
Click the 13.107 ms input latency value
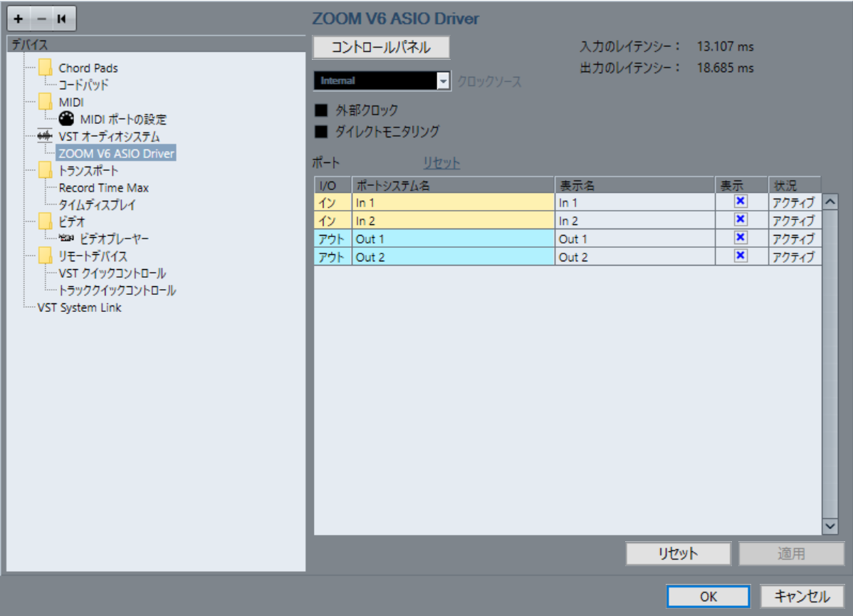pos(725,47)
